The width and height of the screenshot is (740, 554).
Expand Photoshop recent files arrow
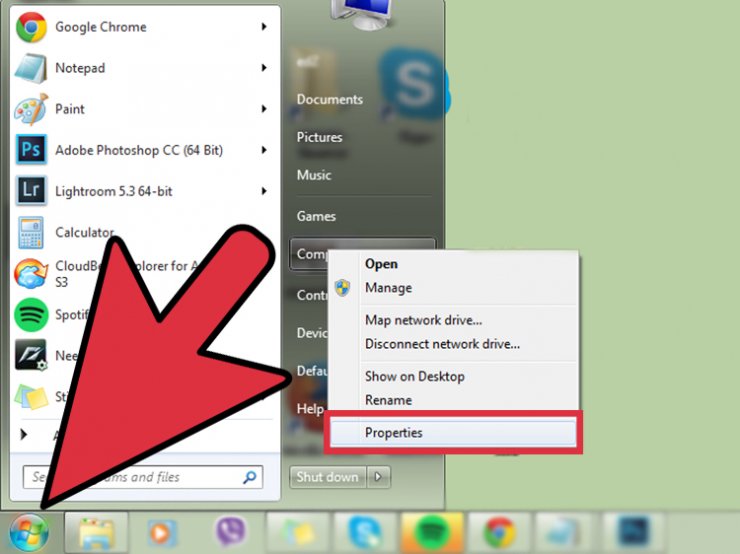tap(265, 150)
